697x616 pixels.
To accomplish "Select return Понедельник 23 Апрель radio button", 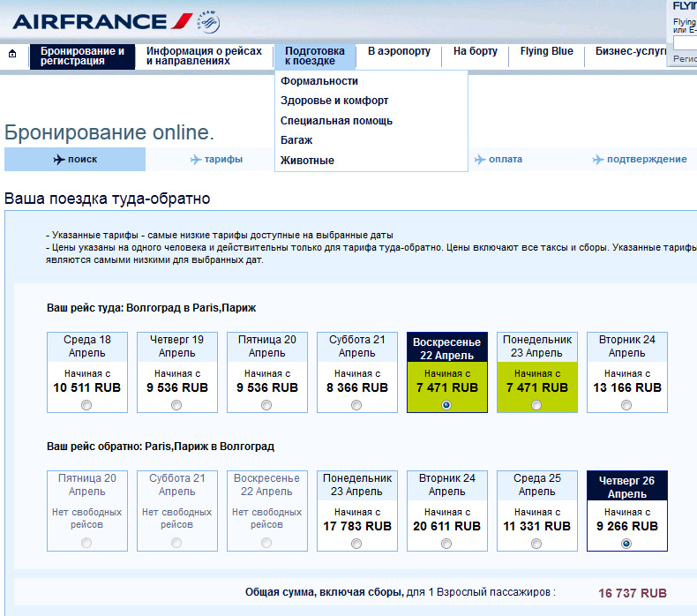I will tap(356, 544).
